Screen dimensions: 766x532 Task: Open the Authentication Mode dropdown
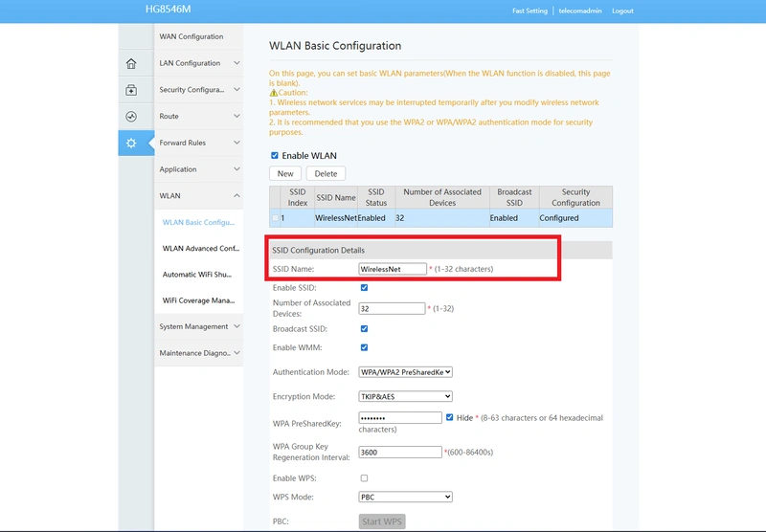coord(405,372)
